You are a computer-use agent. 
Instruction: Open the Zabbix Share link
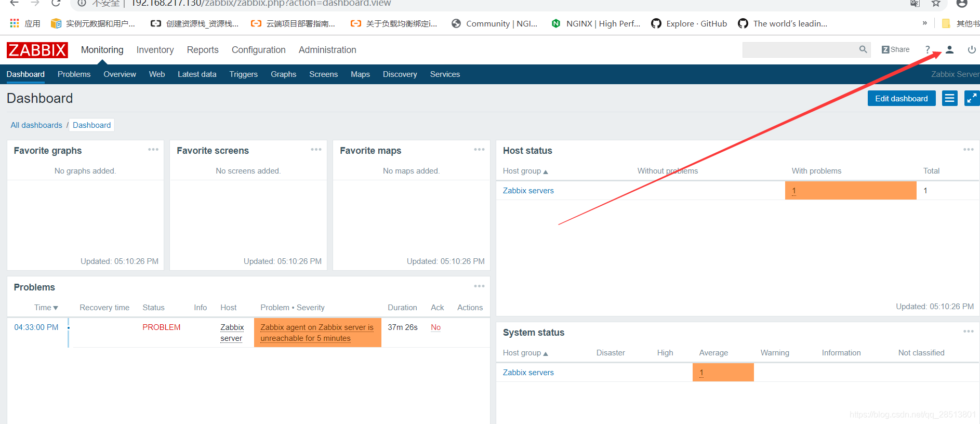(x=895, y=49)
